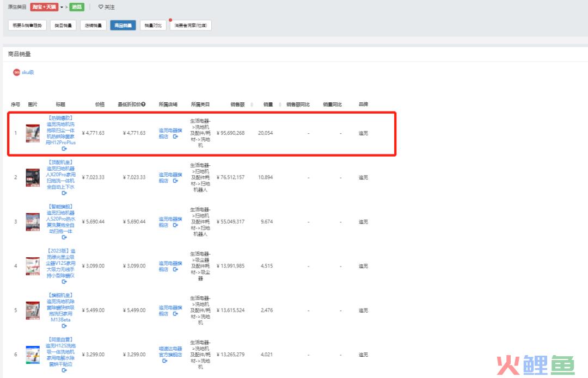Open external link icon under S20Pro title

point(64,237)
